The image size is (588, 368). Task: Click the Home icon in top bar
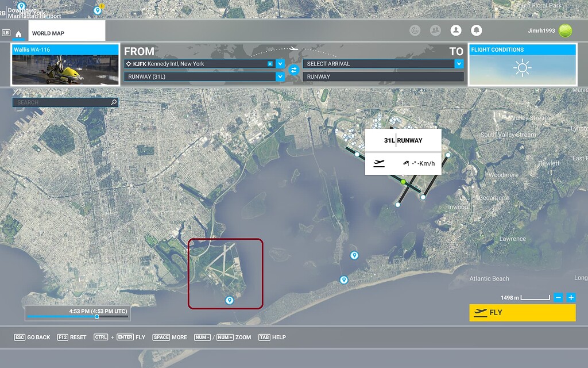tap(18, 33)
